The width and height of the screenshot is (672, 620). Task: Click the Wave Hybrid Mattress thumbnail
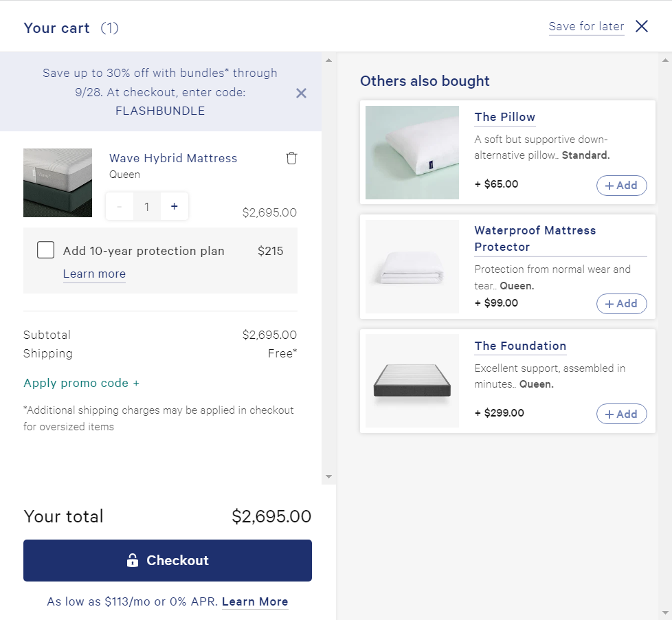58,183
